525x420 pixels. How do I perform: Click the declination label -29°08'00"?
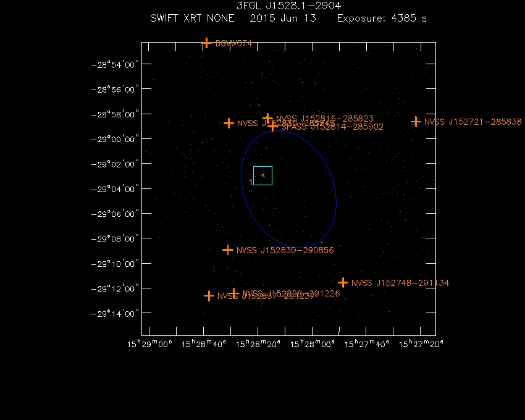(x=115, y=239)
